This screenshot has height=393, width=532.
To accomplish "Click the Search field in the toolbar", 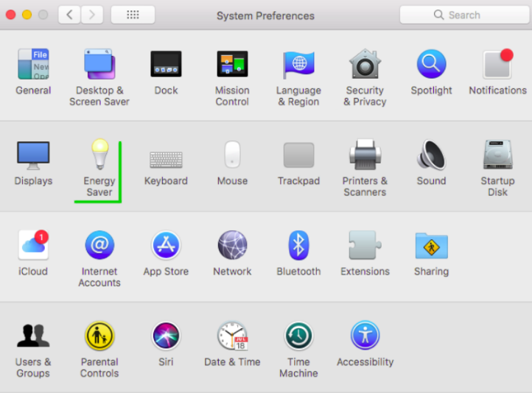I will pos(464,15).
